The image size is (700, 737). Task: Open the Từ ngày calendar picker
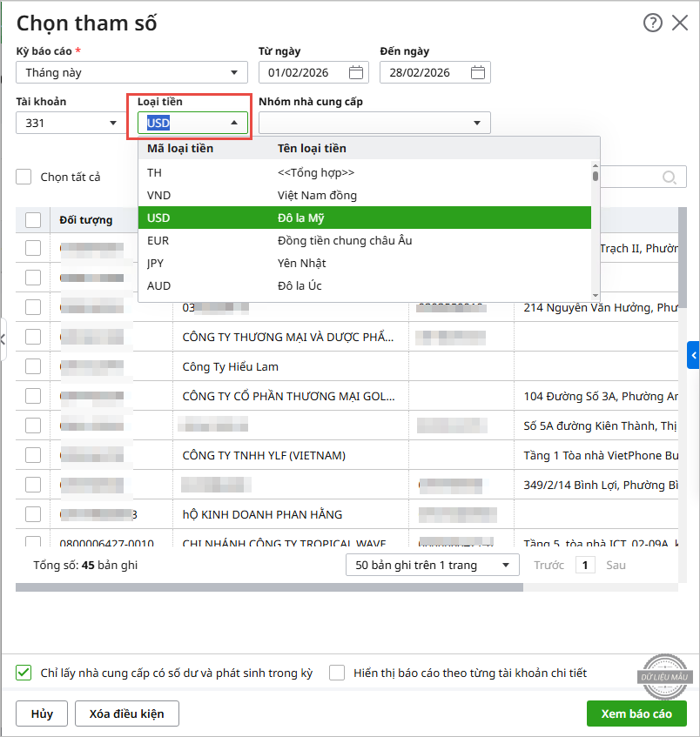(356, 73)
